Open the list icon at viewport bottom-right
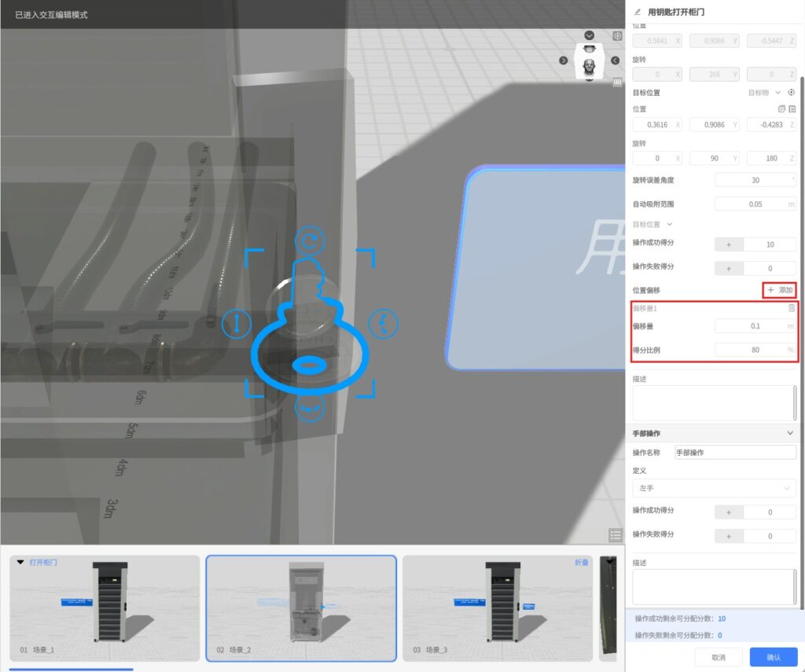The image size is (805, 672). pyautogui.click(x=616, y=535)
